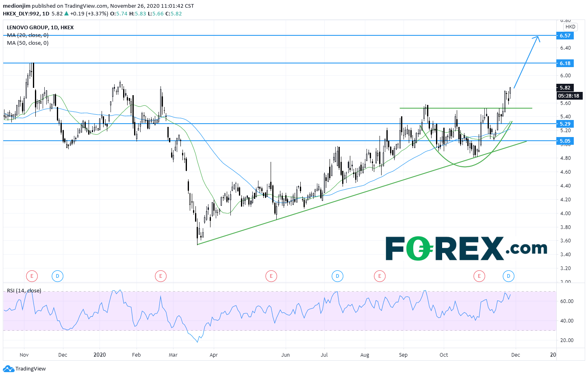Click the LENOVO GROUP, 1D, HKEX title
The image size is (588, 377).
coord(40,28)
